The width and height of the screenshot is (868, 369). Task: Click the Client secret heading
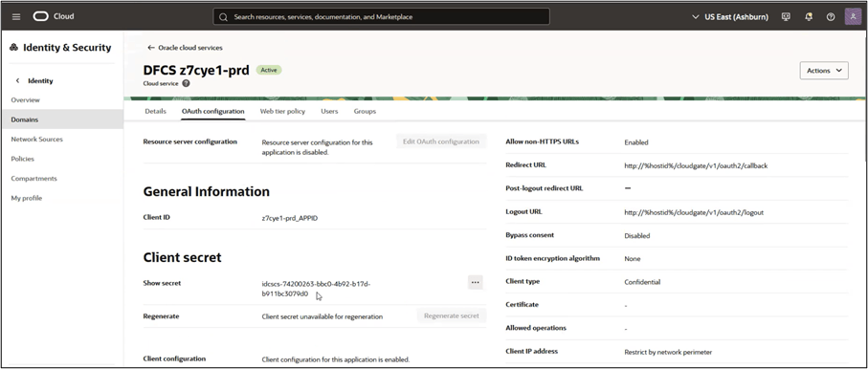point(182,257)
